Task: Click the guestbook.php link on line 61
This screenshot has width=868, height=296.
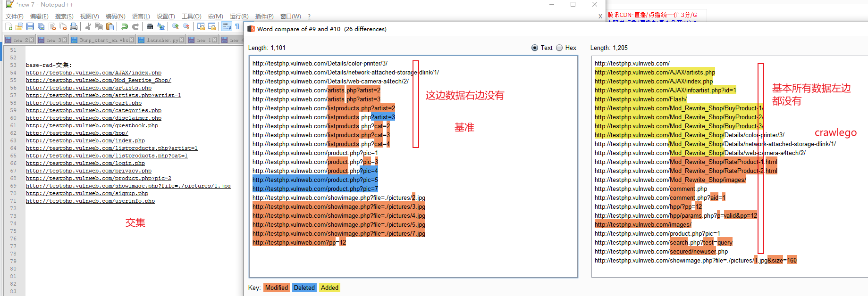Action: coord(92,125)
